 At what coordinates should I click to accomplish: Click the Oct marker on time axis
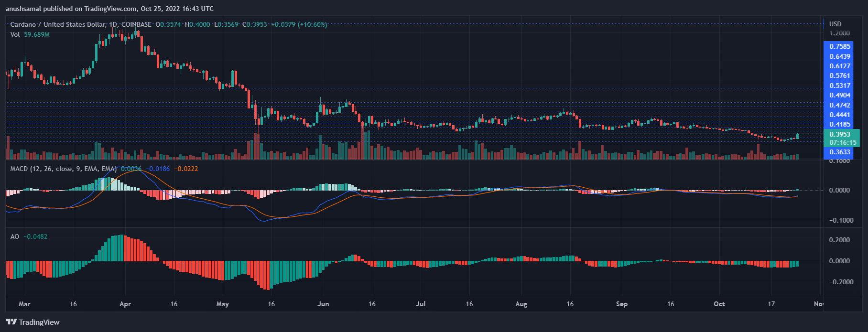click(719, 304)
